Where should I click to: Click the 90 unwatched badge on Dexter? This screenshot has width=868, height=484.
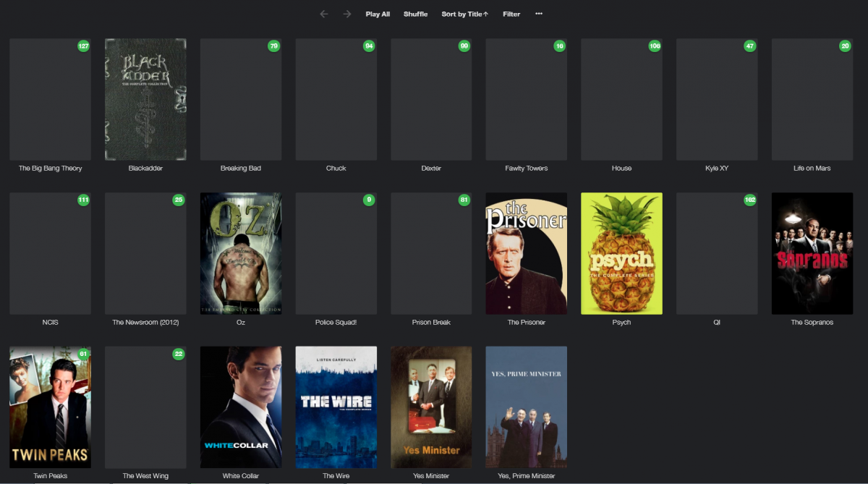click(x=464, y=46)
